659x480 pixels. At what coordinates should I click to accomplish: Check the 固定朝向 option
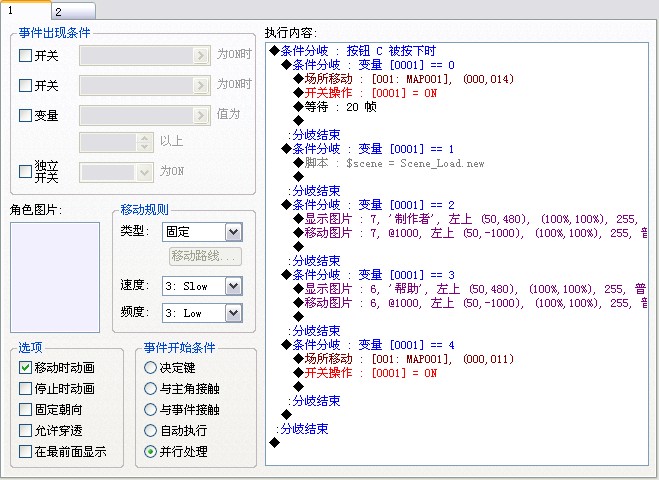25,409
